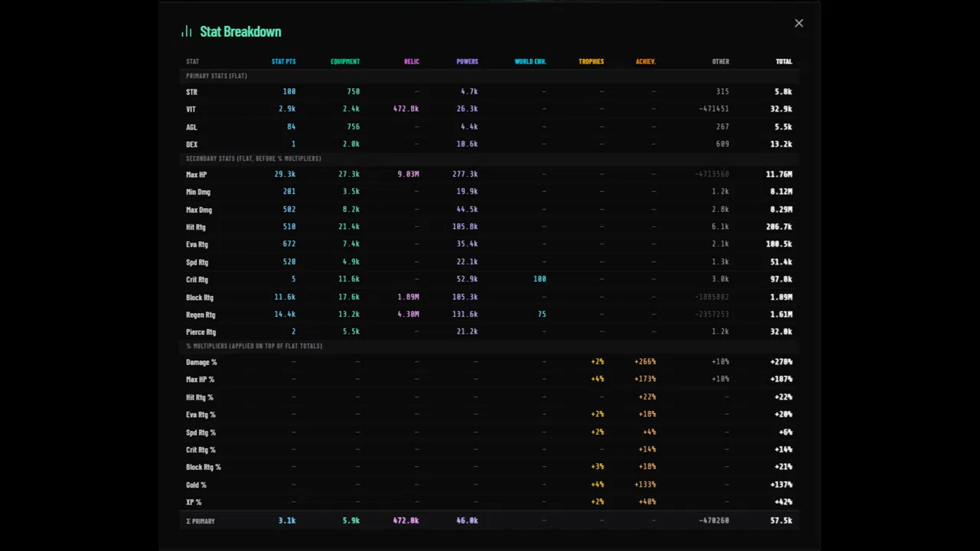Click STR total value '5.8k'
The image size is (980, 551).
783,91
